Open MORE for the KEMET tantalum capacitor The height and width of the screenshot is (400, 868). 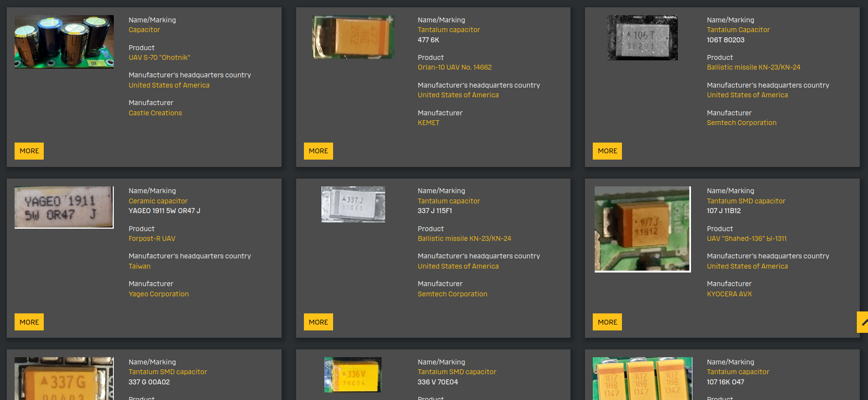pyautogui.click(x=319, y=151)
